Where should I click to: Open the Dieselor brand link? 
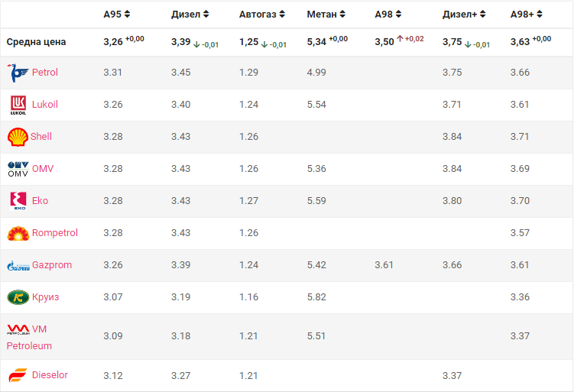[x=50, y=375]
